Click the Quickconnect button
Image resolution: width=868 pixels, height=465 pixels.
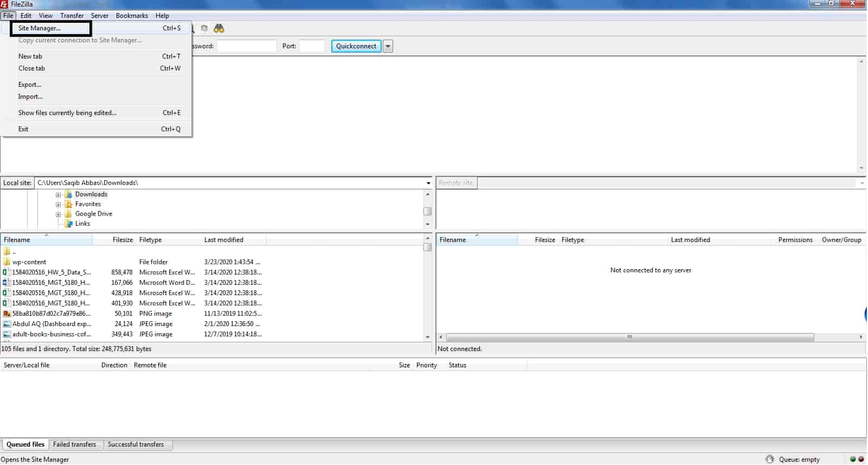(356, 46)
